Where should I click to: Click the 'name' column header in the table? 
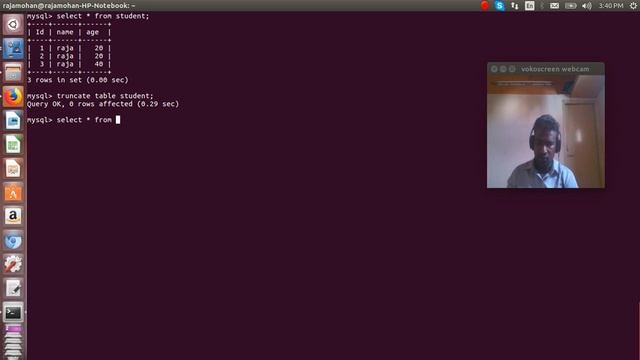[x=65, y=32]
